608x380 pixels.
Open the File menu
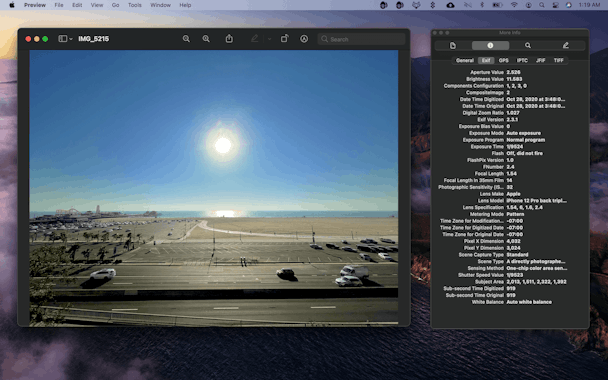coord(59,5)
